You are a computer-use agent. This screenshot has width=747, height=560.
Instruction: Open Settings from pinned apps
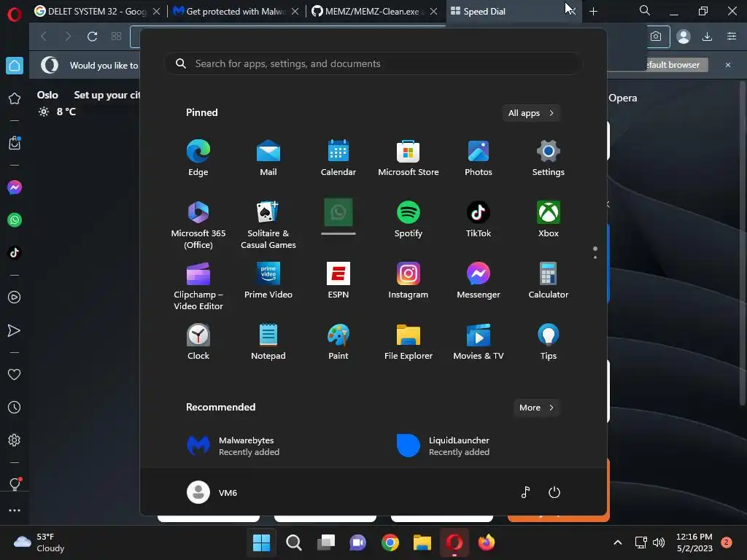pyautogui.click(x=549, y=158)
